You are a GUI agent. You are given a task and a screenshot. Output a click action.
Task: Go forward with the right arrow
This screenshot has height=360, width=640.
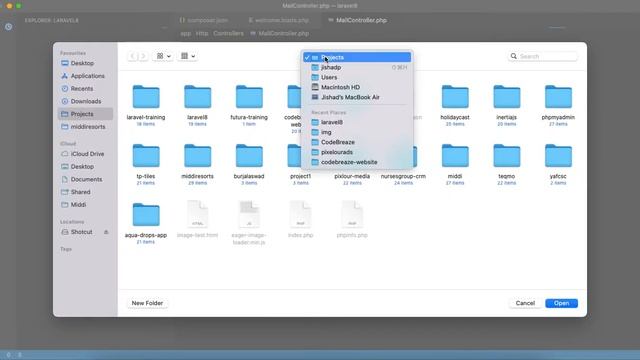pos(143,56)
